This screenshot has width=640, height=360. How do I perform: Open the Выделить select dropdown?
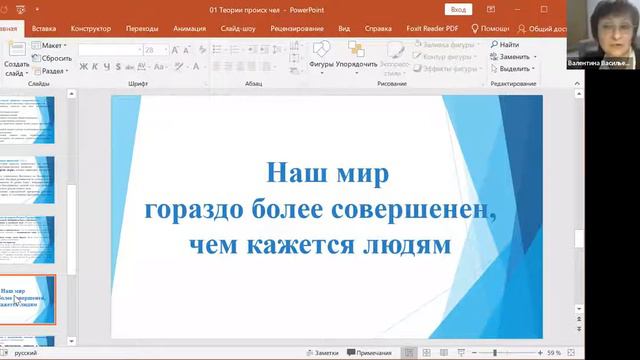[513, 69]
